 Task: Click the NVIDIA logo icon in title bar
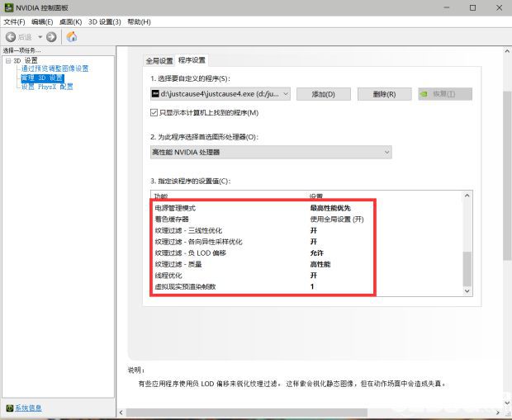9,7
